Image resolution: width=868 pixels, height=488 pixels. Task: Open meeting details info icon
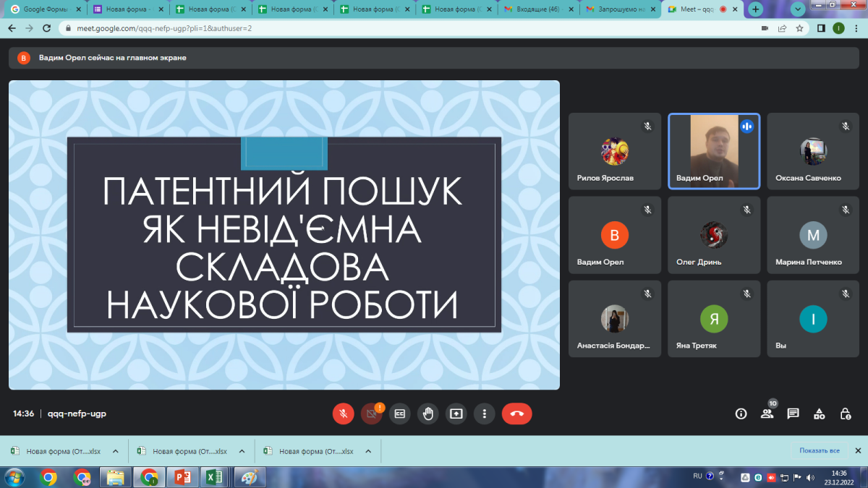(741, 414)
